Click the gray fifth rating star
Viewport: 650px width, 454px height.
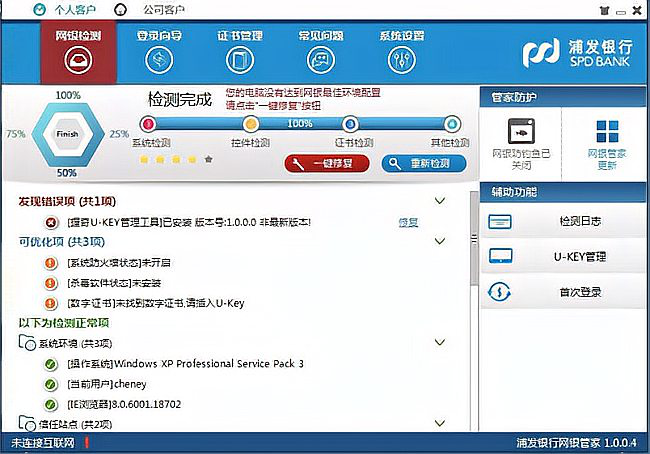click(x=209, y=159)
